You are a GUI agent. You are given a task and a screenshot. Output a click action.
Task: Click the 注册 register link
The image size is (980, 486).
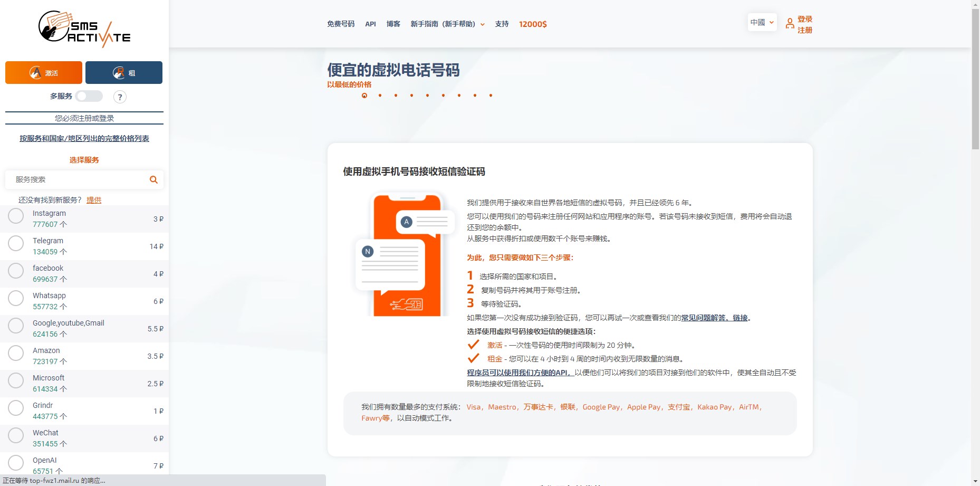(805, 30)
